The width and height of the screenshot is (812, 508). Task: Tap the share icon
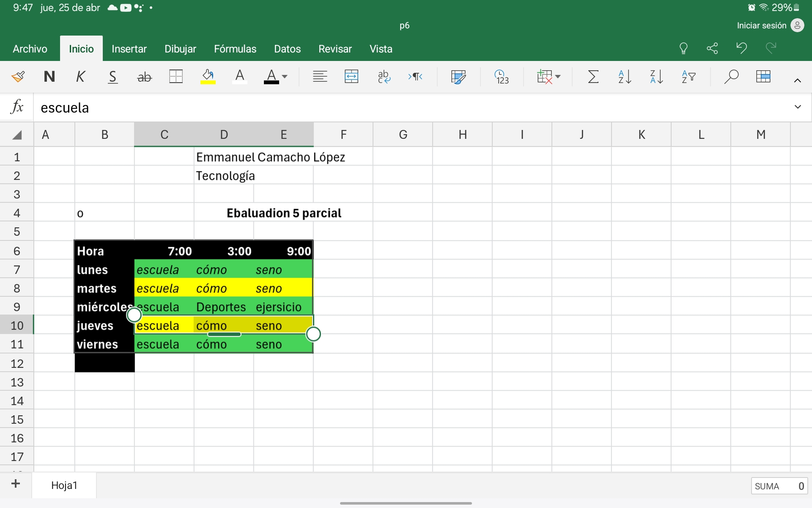pyautogui.click(x=712, y=48)
